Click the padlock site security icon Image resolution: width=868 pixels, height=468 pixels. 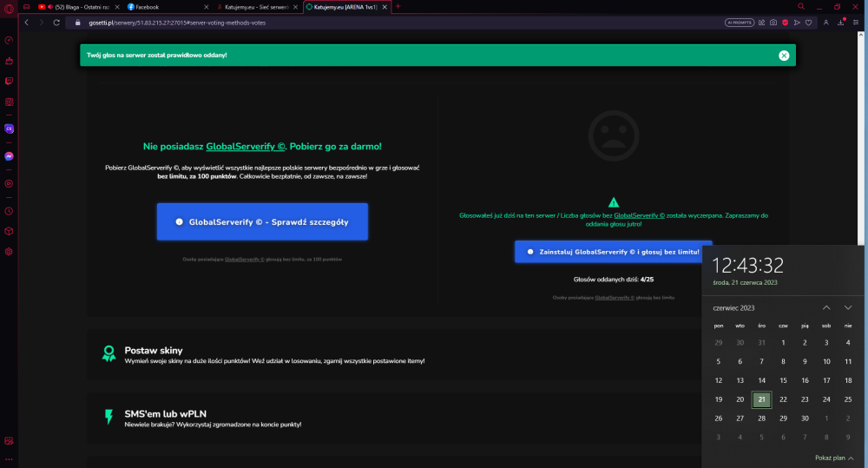pyautogui.click(x=77, y=23)
